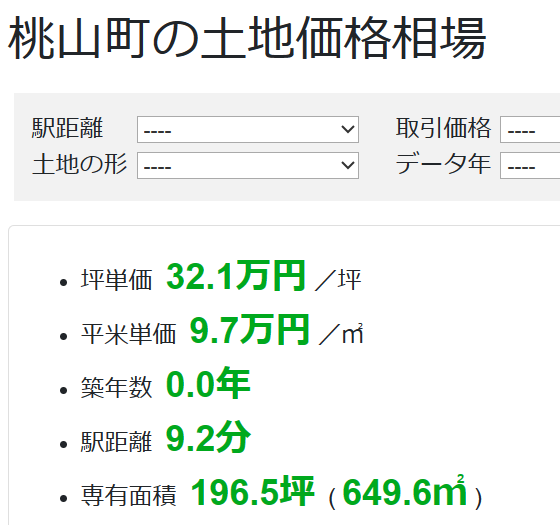
Task: Click the 専有面積 list item label
Action: [129, 495]
